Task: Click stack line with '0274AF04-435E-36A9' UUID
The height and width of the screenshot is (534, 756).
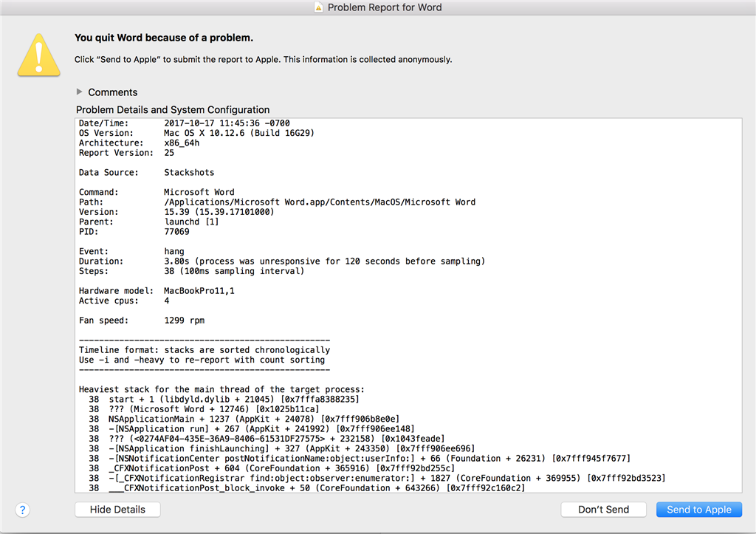Action: (x=267, y=439)
